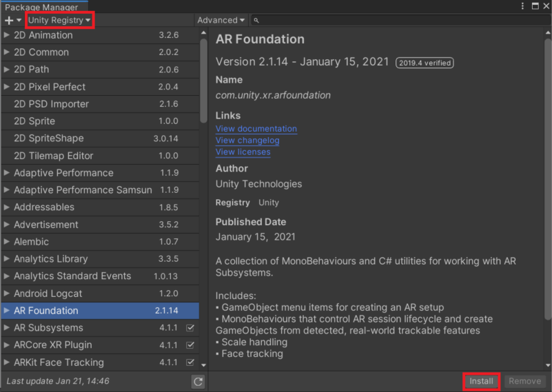Select 2D Sprite in package list
This screenshot has width=552, height=392.
34,121
